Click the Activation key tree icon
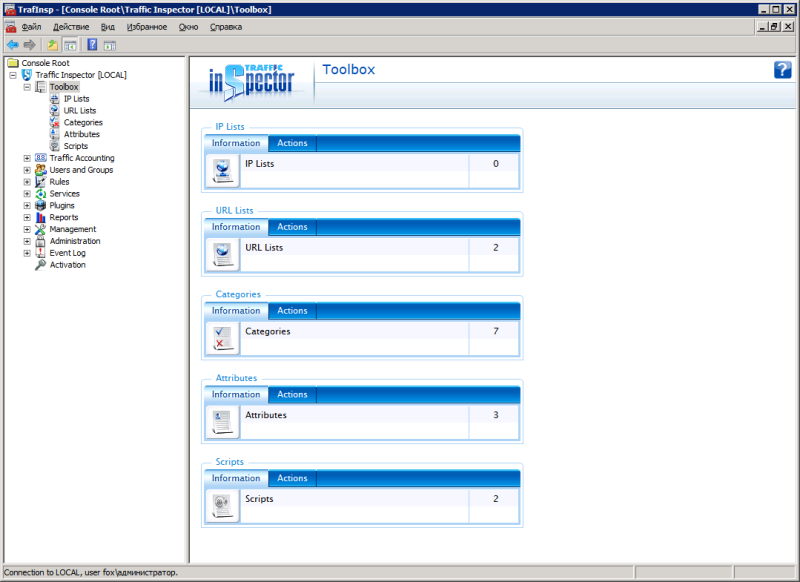The image size is (800, 582). click(x=40, y=265)
